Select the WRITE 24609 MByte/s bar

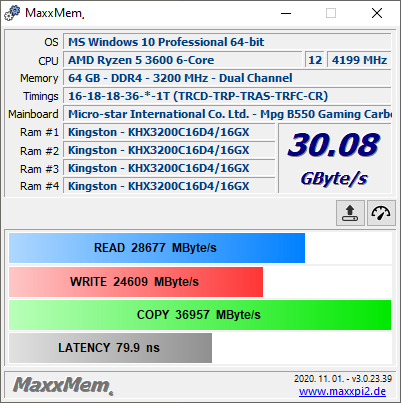[136, 282]
